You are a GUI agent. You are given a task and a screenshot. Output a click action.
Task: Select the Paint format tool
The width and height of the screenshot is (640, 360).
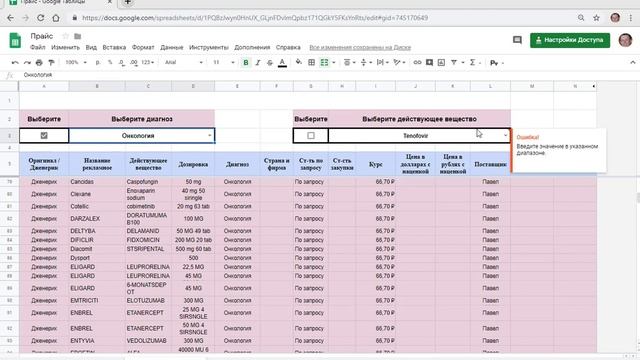[x=51, y=62]
